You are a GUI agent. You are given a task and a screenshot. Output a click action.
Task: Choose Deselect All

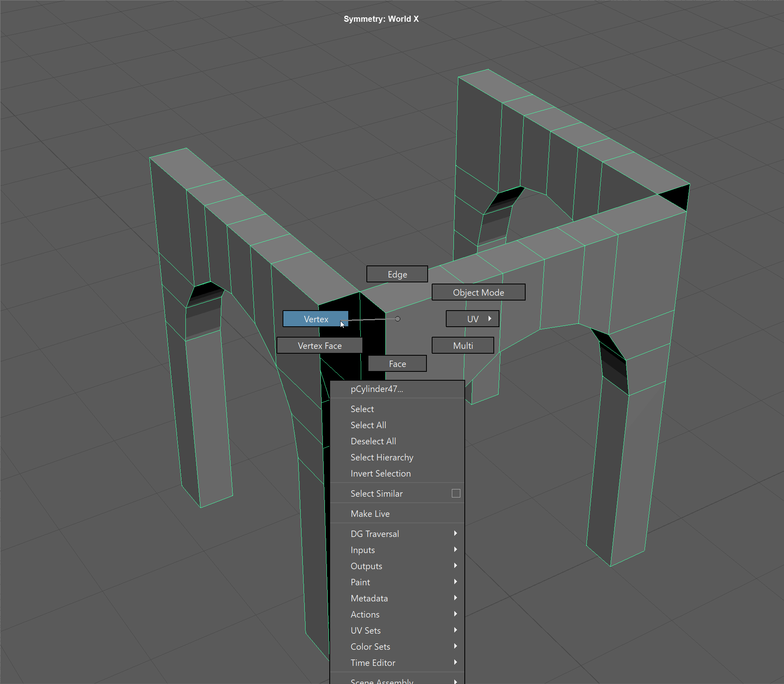(373, 441)
